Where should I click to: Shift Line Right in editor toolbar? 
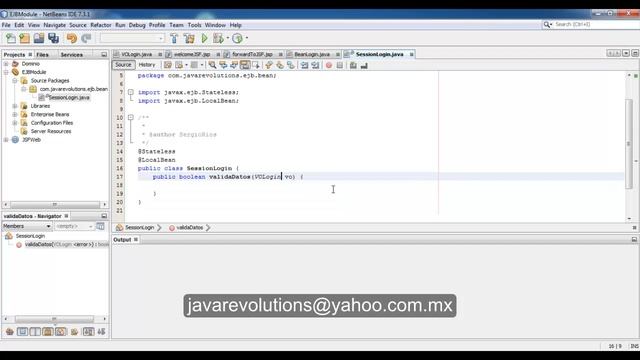[315, 65]
